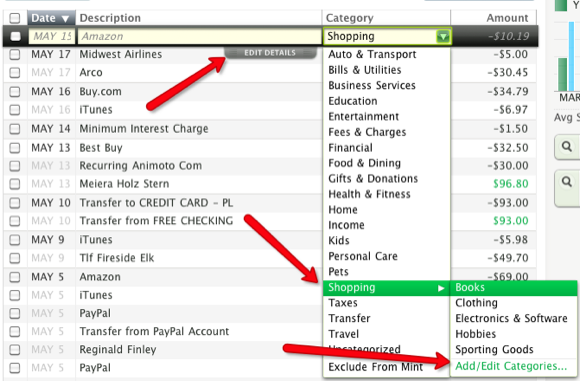Open the Midwest Airlines transaction
The image size is (580, 381).
121,54
